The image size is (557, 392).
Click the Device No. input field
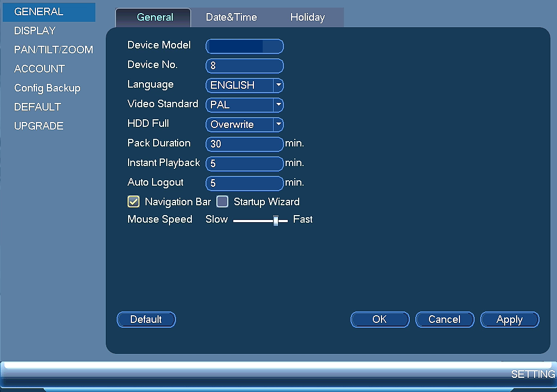coord(244,66)
